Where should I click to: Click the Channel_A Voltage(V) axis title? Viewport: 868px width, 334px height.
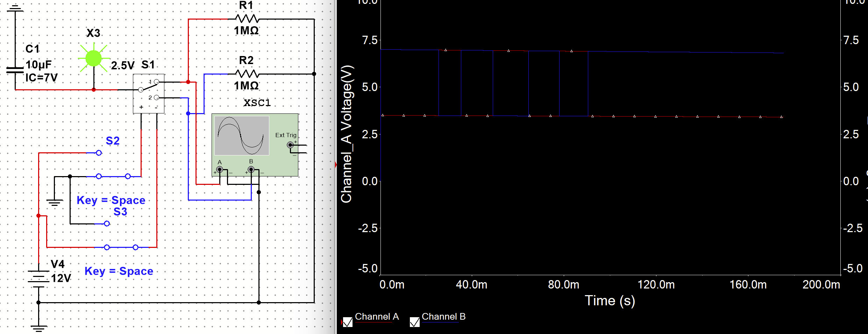347,134
